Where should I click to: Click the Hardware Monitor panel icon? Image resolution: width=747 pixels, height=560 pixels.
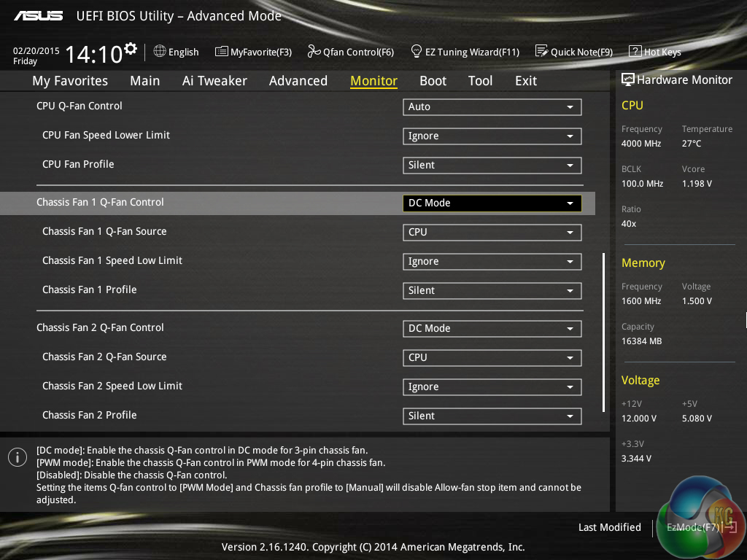click(628, 79)
